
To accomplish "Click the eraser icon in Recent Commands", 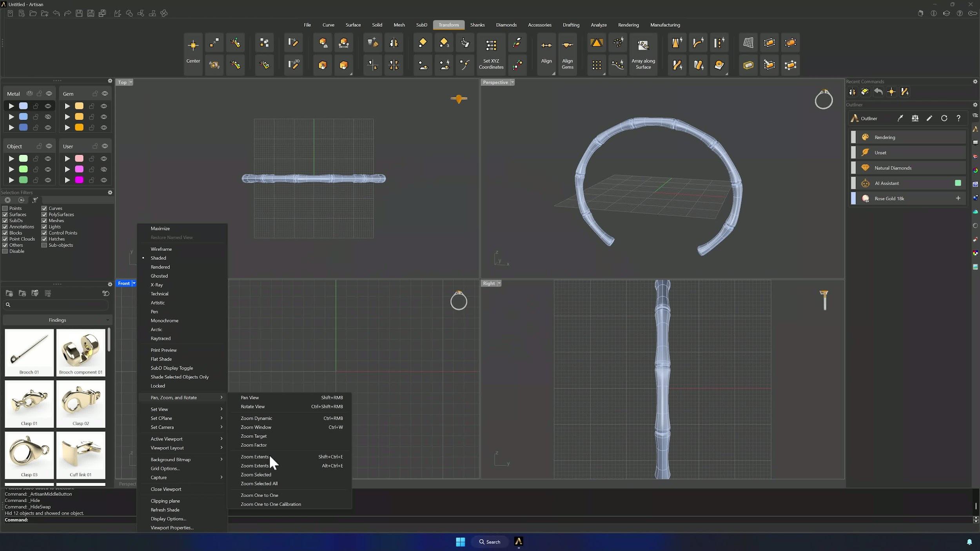I will coord(865,92).
